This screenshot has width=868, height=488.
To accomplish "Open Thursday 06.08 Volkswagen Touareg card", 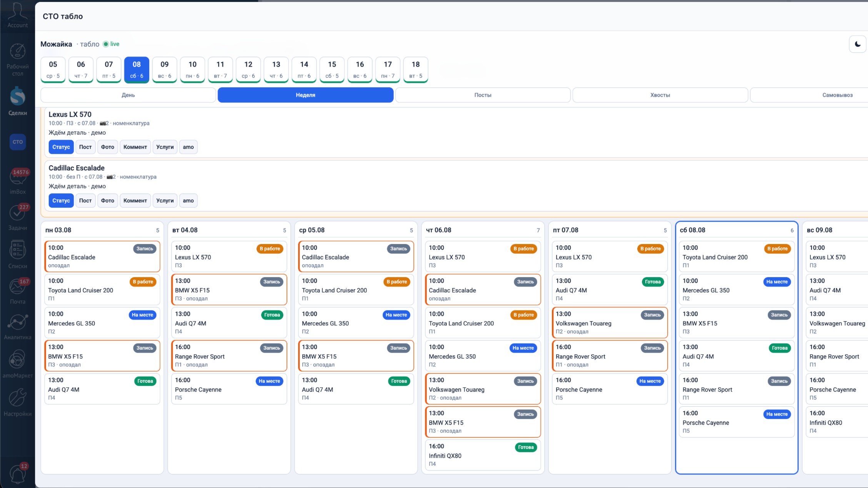I will coord(483,388).
